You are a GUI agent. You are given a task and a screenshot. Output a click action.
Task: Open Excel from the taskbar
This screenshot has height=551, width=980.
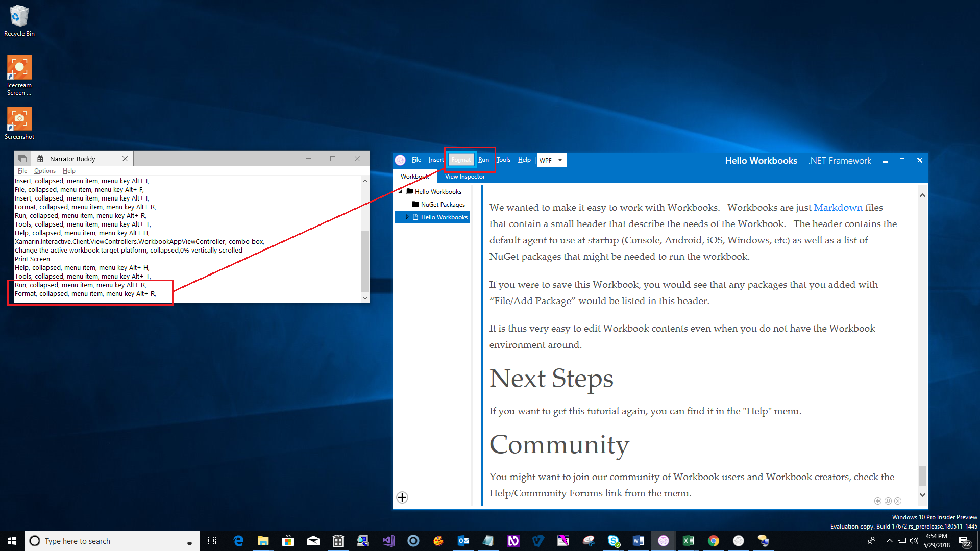[x=689, y=540]
